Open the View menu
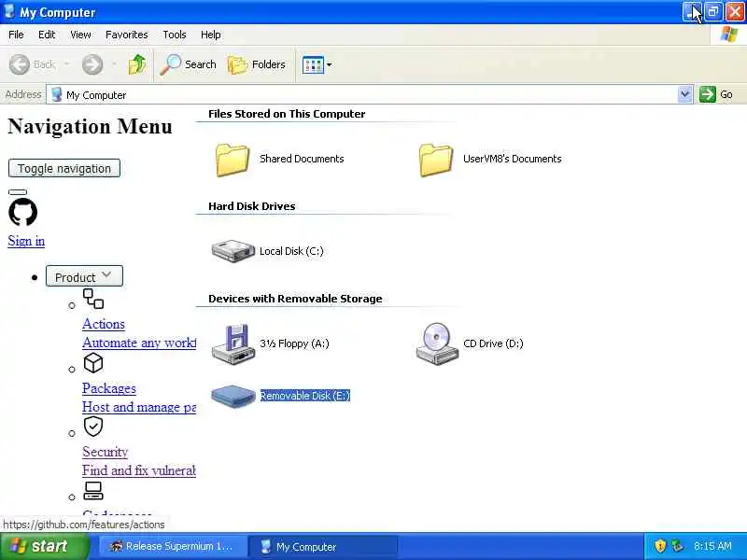Image resolution: width=747 pixels, height=560 pixels. [80, 35]
